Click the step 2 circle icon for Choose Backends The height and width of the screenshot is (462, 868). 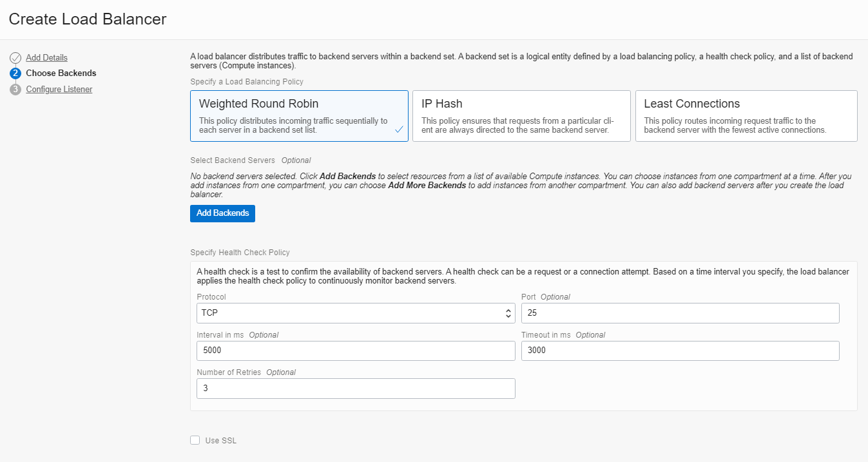[15, 73]
